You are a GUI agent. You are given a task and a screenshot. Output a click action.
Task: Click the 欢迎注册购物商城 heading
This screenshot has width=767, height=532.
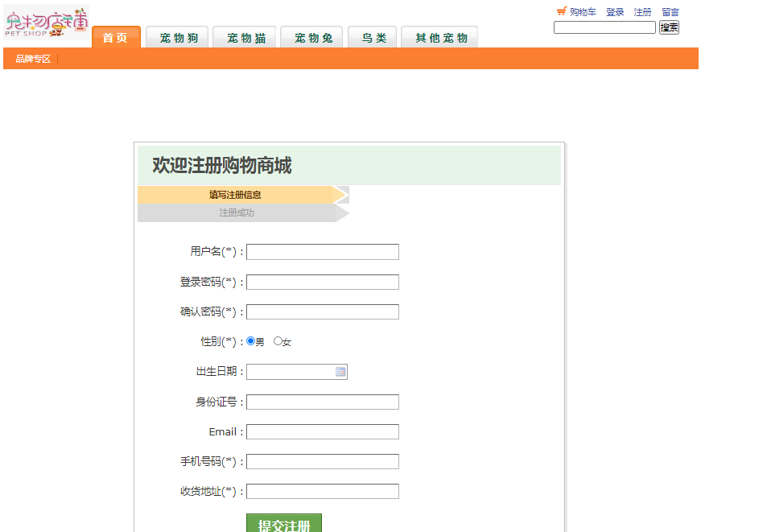pyautogui.click(x=222, y=165)
